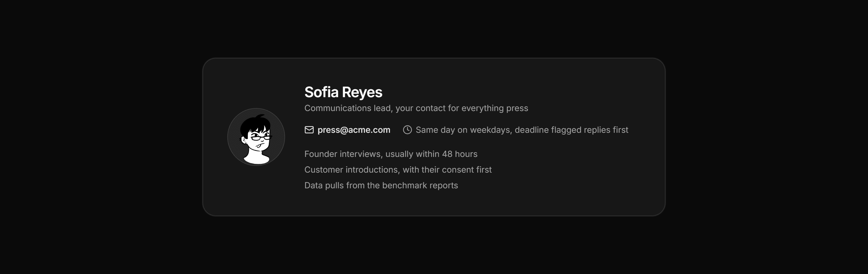Open Sofia Reyes' avatar picture

point(256,137)
